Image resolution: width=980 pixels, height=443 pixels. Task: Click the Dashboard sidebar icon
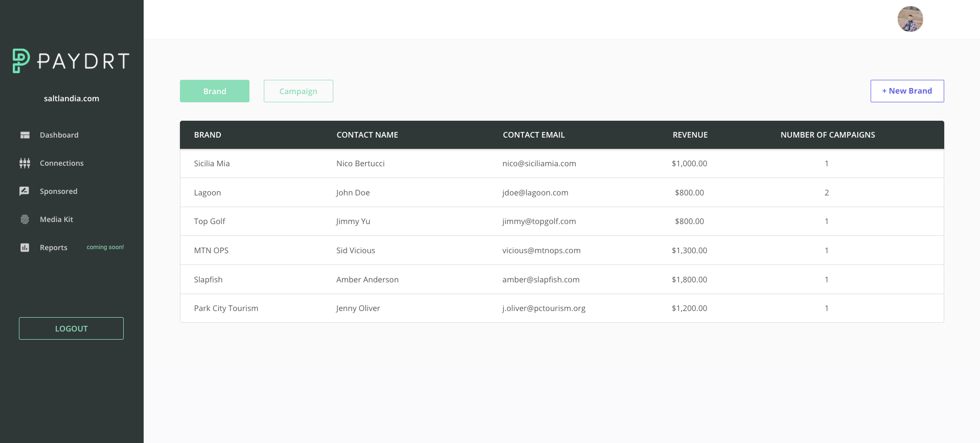pyautogui.click(x=25, y=135)
